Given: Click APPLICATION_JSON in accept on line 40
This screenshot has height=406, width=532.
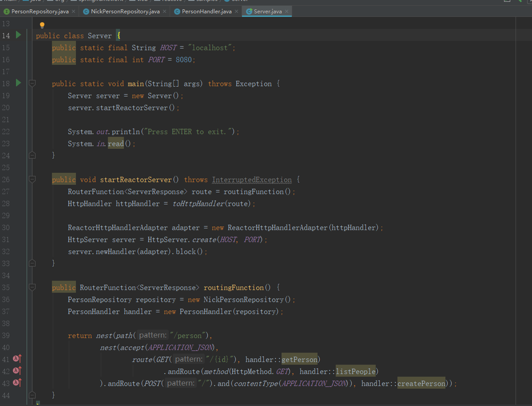Looking at the screenshot, I should pyautogui.click(x=181, y=348).
